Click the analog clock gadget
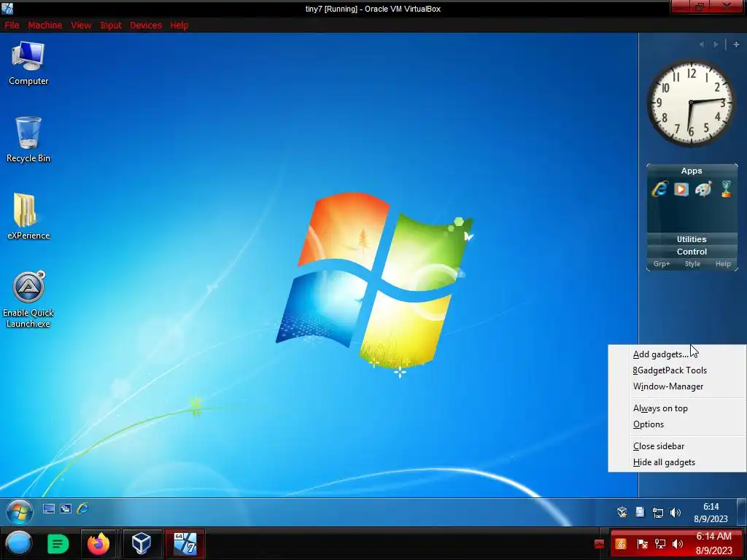This screenshot has width=747, height=560. (692, 104)
